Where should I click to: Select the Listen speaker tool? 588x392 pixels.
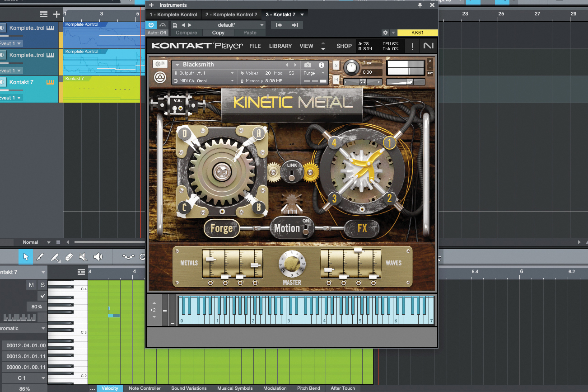[x=98, y=257]
